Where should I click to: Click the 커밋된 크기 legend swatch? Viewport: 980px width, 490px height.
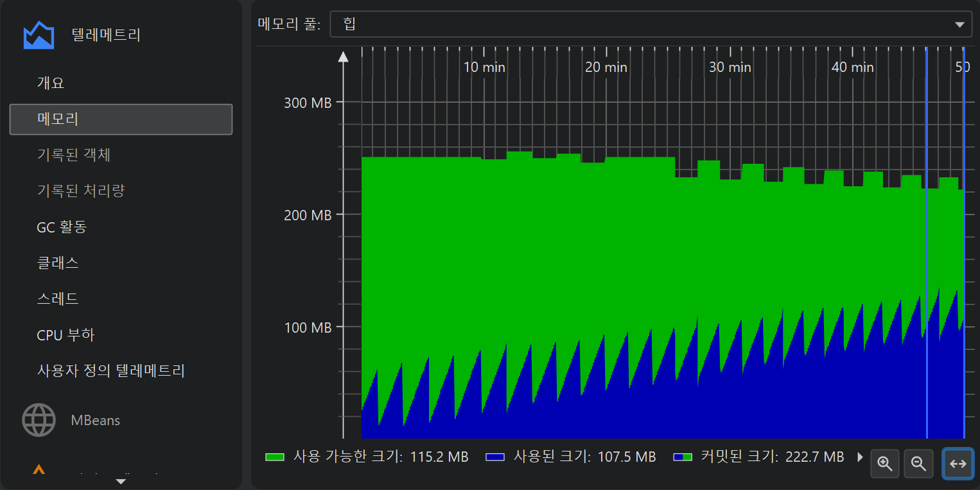[682, 457]
